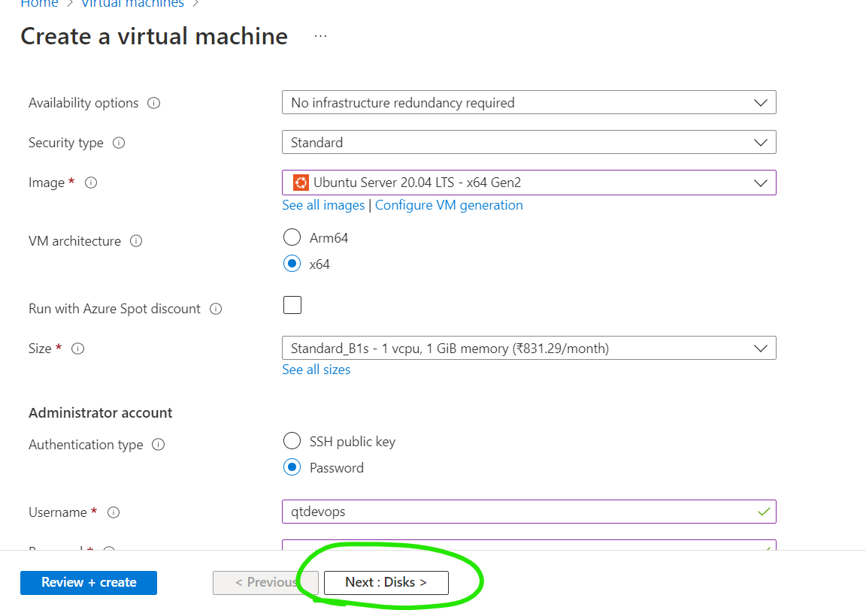Open the Security type dropdown
Image resolution: width=866 pixels, height=616 pixels.
(528, 142)
